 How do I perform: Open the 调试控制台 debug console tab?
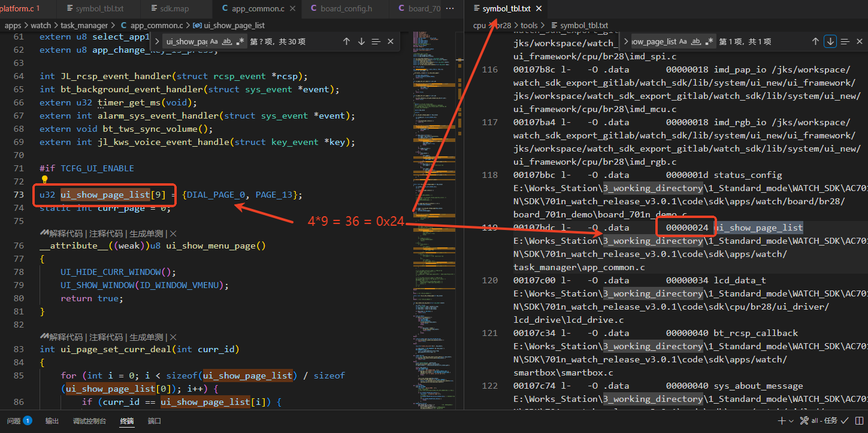89,421
